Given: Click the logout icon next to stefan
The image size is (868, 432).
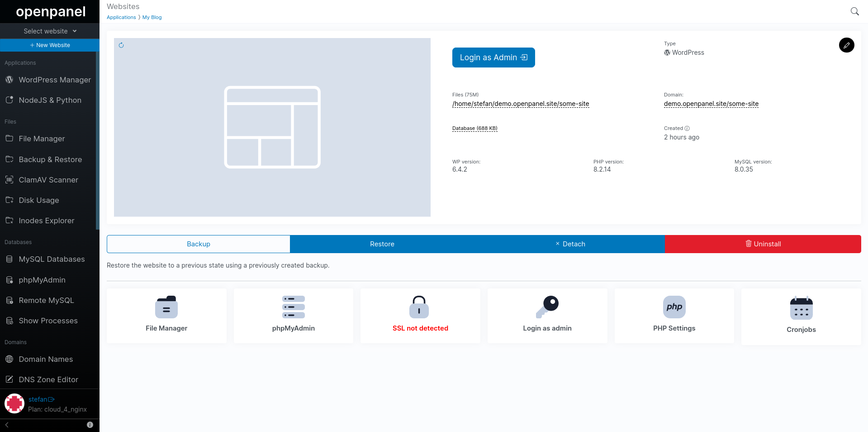Looking at the screenshot, I should (51, 399).
